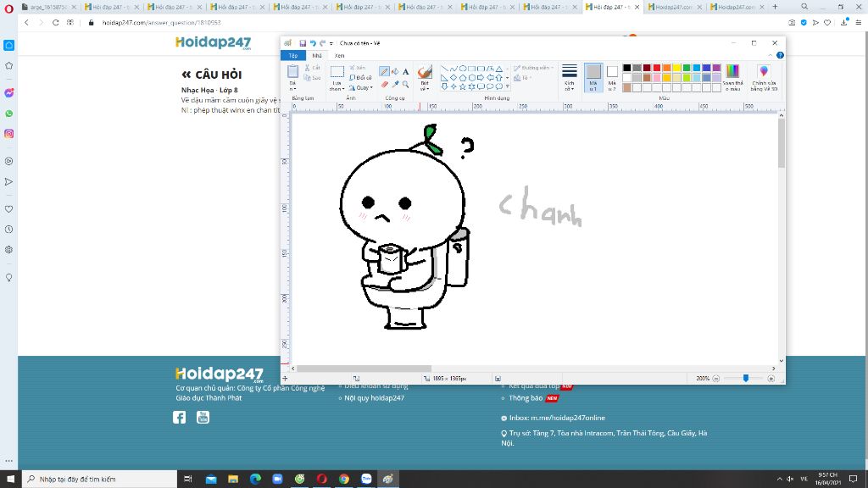
Task: Open Edit with Paint 3D
Action: tap(764, 77)
